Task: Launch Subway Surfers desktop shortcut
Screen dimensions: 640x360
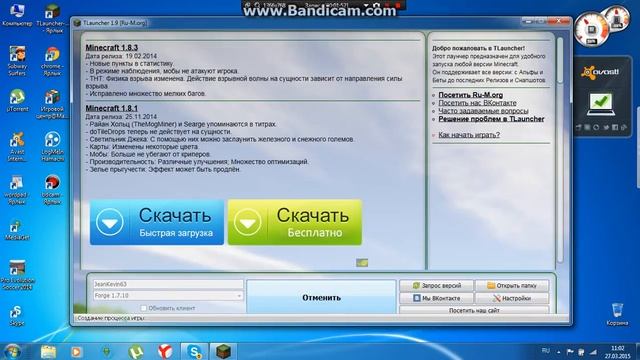Action: tap(17, 61)
